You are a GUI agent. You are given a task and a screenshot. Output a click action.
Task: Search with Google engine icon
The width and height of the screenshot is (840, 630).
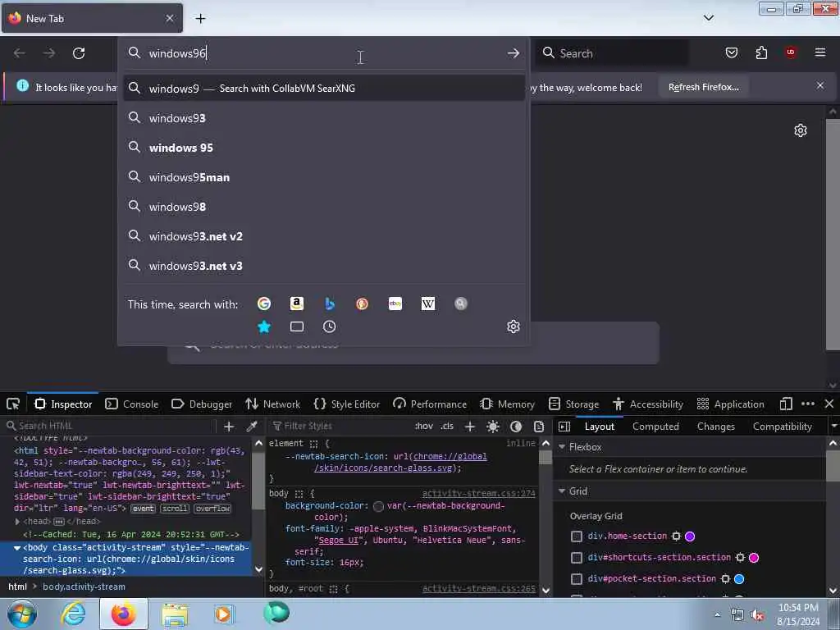[263, 304]
